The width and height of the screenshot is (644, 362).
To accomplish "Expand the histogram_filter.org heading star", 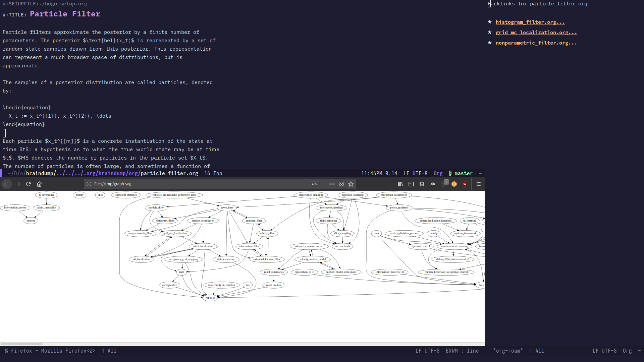I will [x=490, y=22].
